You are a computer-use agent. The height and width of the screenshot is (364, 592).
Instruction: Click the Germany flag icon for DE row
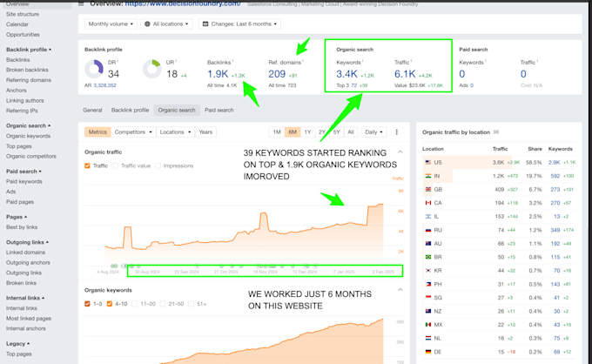428,352
